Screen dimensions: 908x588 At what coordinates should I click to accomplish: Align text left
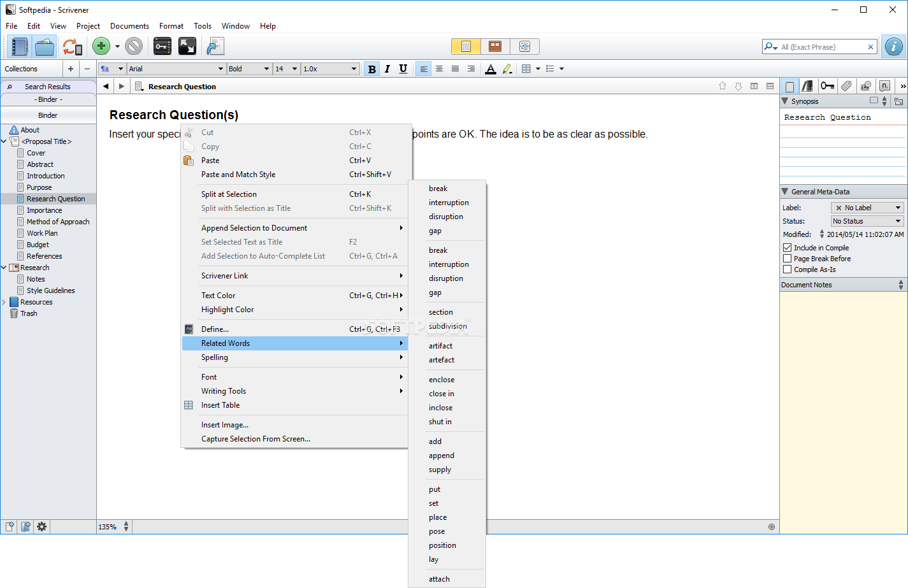(424, 69)
